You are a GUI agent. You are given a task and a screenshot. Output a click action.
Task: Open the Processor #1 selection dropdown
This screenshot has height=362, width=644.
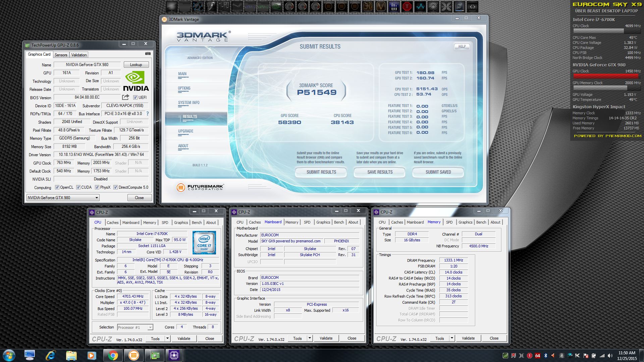coord(135,327)
